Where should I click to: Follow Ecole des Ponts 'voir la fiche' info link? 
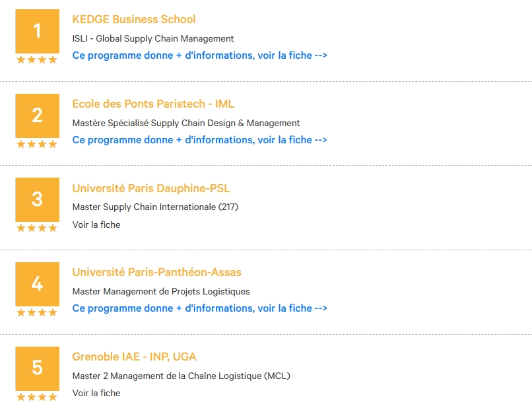click(200, 140)
